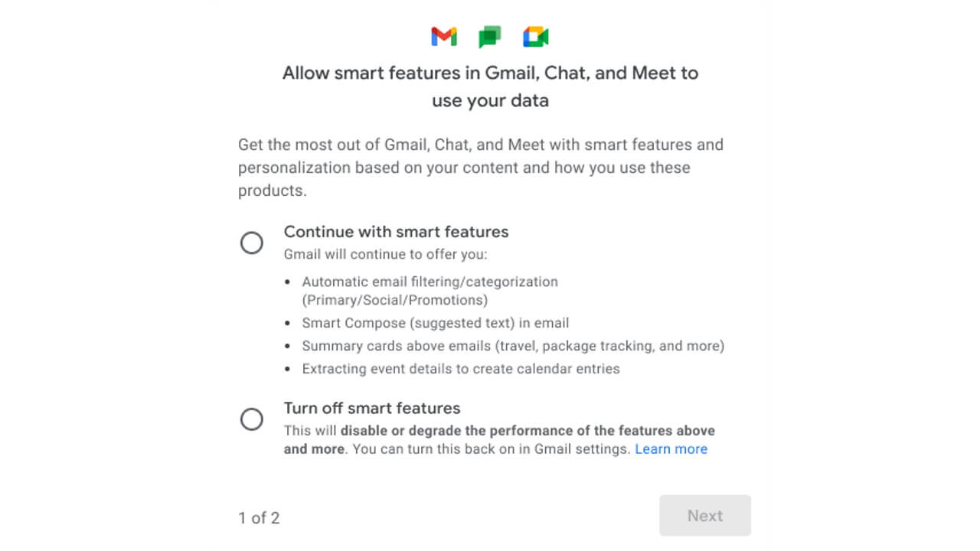Click the "Extracting event details" bullet
This screenshot has width=980, height=551.
tap(460, 369)
